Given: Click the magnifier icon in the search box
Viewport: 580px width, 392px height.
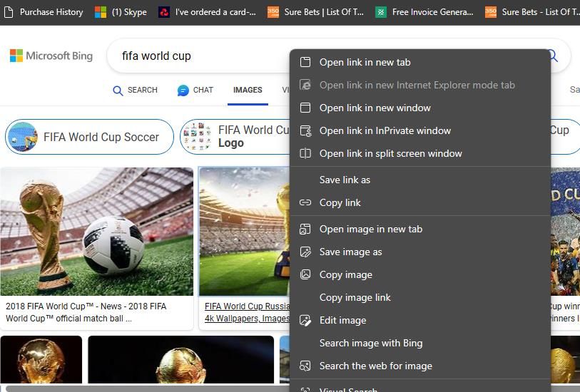Looking at the screenshot, I should (x=553, y=56).
